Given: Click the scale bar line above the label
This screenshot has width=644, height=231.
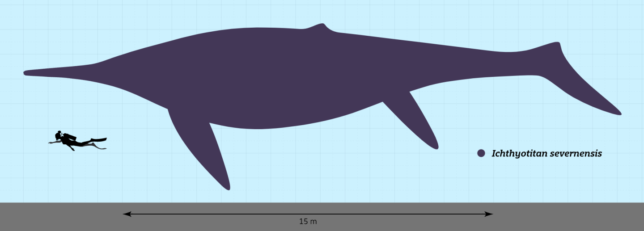Looking at the screenshot, I should pyautogui.click(x=308, y=214).
